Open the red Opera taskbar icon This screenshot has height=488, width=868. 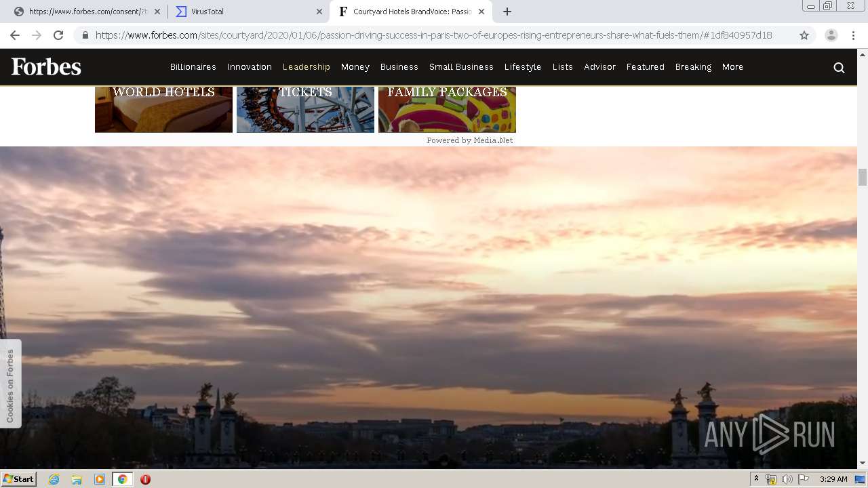pos(145,479)
